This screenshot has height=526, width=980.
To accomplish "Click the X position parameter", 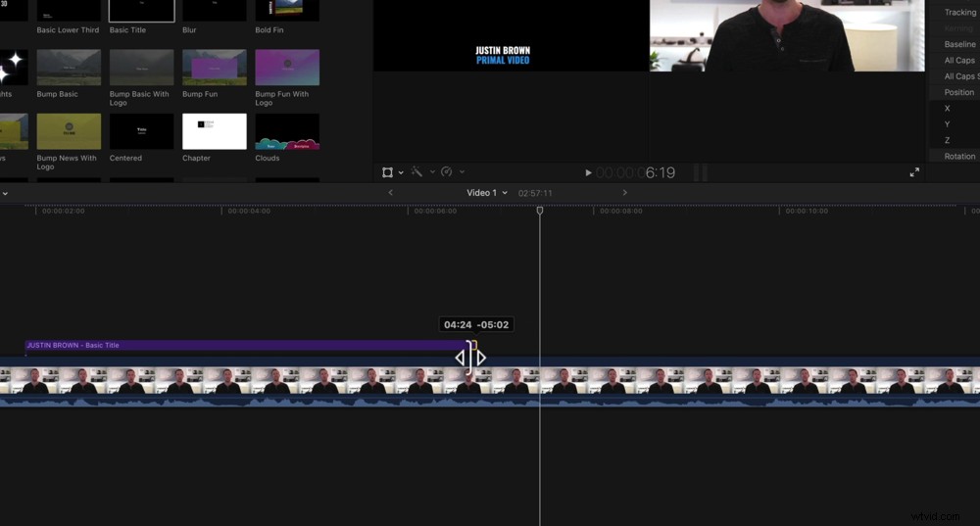I will 947,109.
